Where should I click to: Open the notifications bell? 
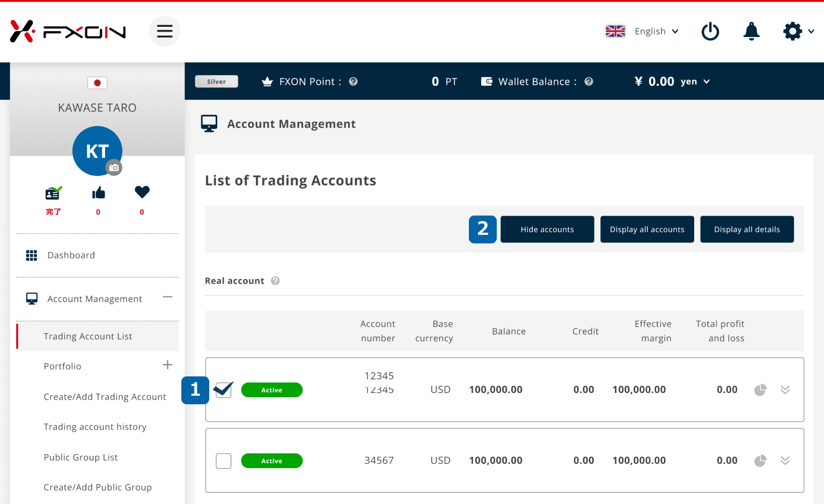click(x=752, y=31)
